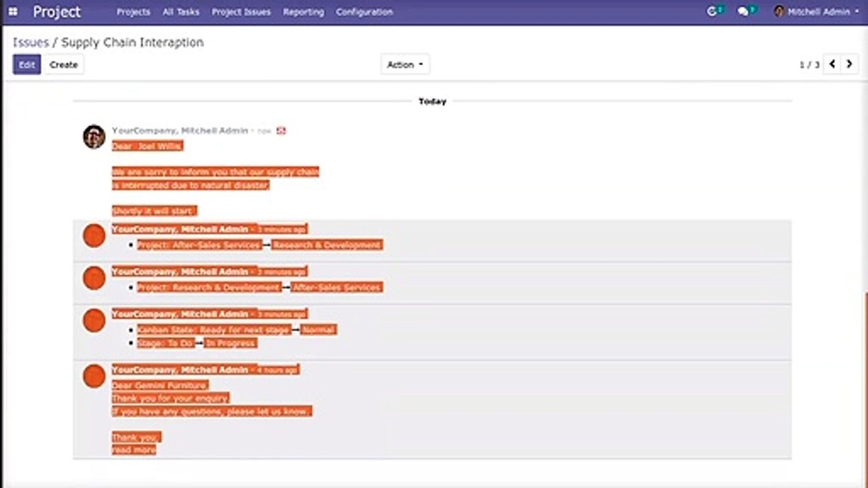This screenshot has height=488, width=868.
Task: Click the email envelope icon beside 'now'
Action: click(281, 130)
